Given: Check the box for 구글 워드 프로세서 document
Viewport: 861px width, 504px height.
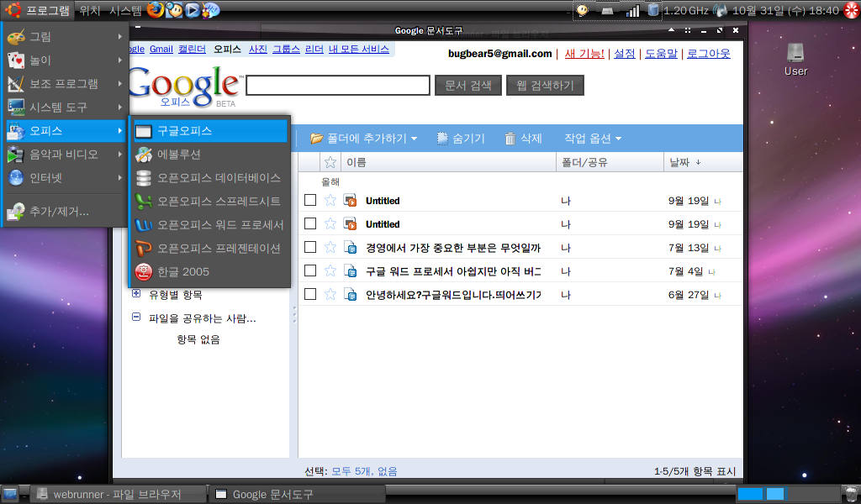Looking at the screenshot, I should (x=310, y=271).
